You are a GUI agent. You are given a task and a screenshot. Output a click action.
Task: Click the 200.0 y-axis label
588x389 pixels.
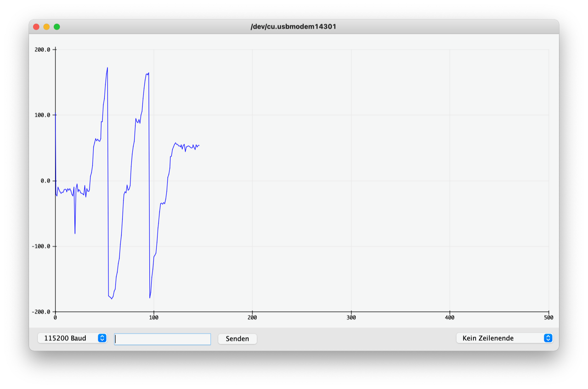click(x=42, y=49)
